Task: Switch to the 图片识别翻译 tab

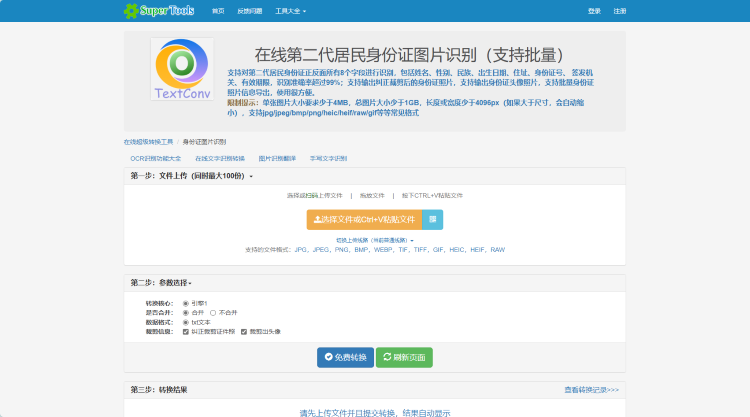Action: [x=277, y=158]
